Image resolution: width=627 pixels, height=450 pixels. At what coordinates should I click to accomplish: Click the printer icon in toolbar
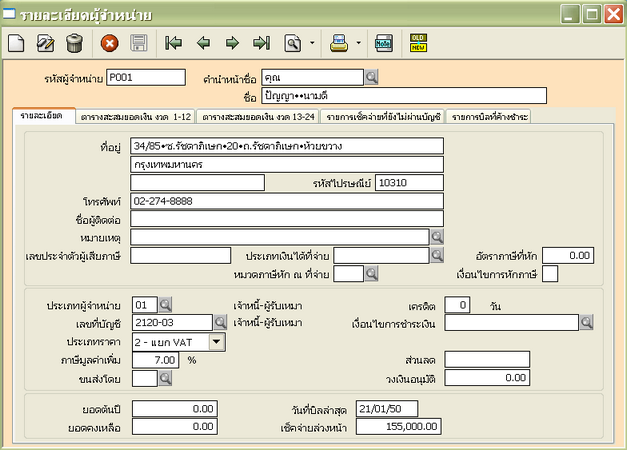(x=339, y=43)
